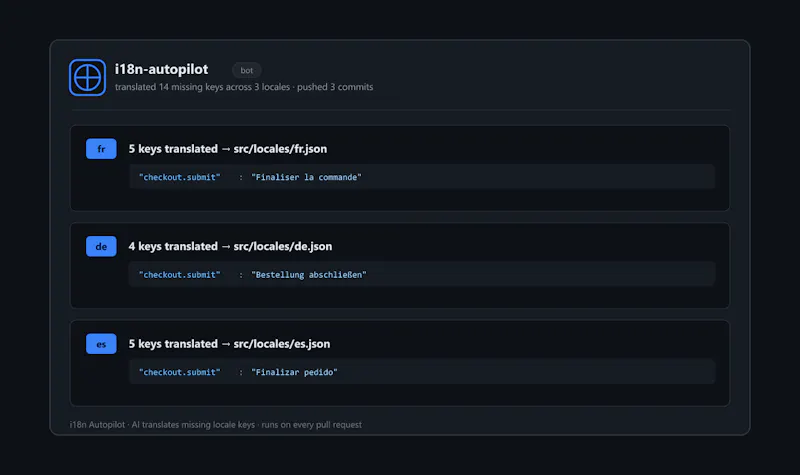
Task: Select the "checkout.submit" key in Spanish card
Action: click(x=180, y=372)
